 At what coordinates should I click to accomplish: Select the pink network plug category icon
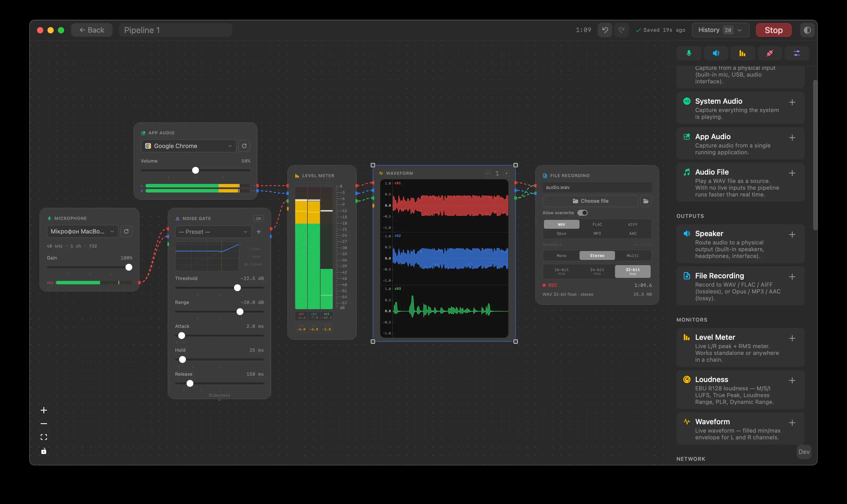tap(770, 53)
